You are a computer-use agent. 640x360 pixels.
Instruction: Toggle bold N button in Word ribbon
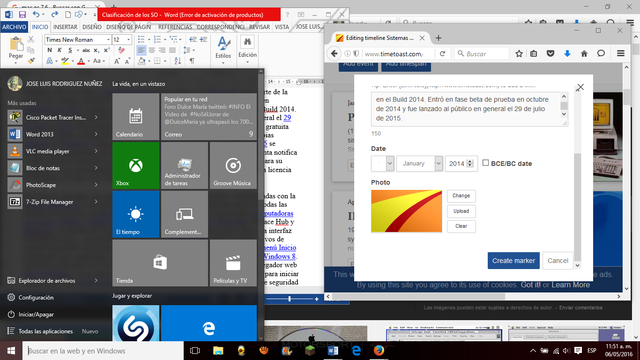(x=50, y=50)
